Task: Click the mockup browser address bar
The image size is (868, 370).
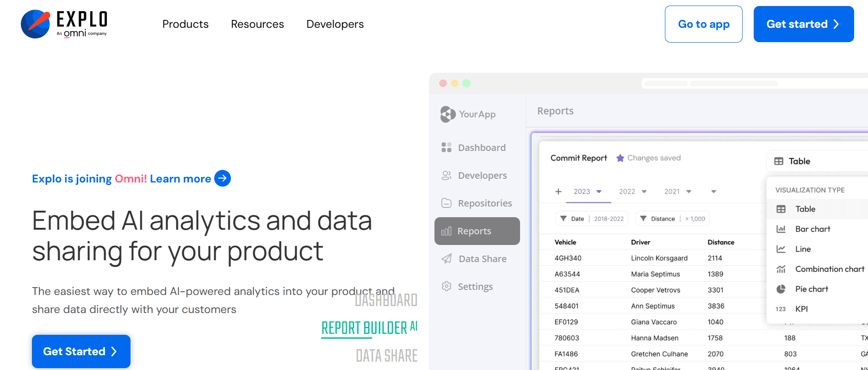Action: (x=754, y=83)
